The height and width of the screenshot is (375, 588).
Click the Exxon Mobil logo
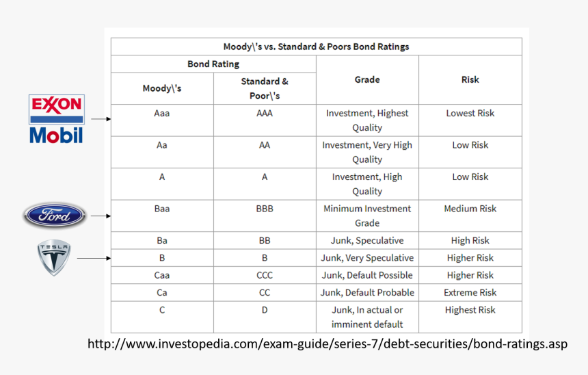pos(56,119)
